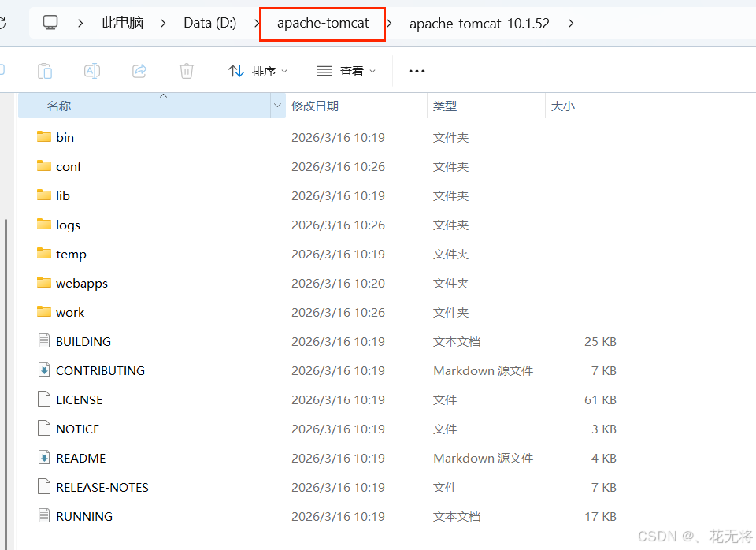Click the left navigation pane scrollbar
756x550 pixels.
click(6, 384)
